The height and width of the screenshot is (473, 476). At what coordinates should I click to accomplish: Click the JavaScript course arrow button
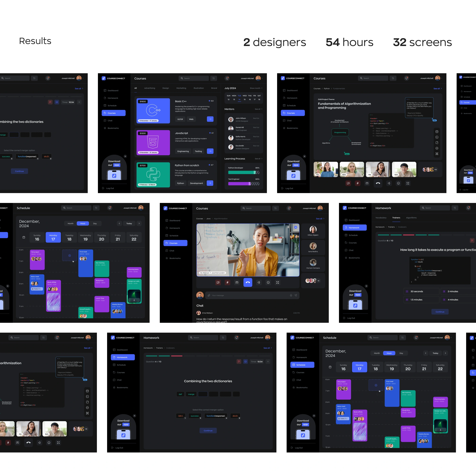(210, 151)
